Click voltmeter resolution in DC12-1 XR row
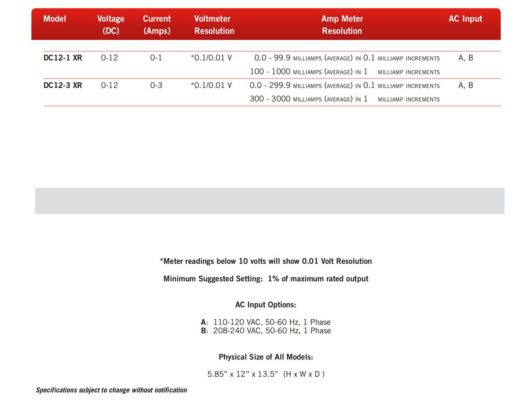 (x=211, y=58)
